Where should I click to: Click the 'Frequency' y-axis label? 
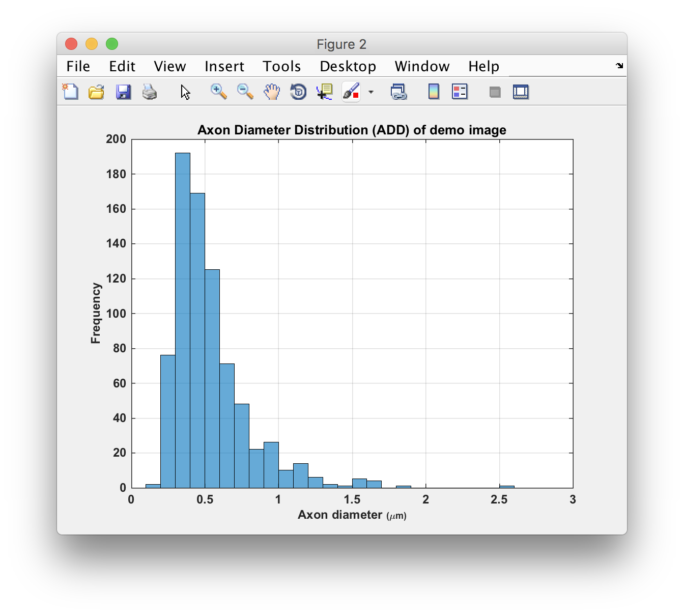(x=96, y=313)
